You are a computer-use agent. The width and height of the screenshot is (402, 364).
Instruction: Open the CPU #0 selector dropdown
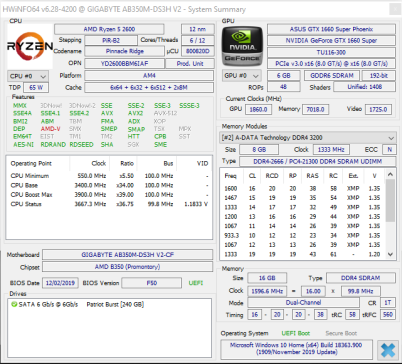28,76
